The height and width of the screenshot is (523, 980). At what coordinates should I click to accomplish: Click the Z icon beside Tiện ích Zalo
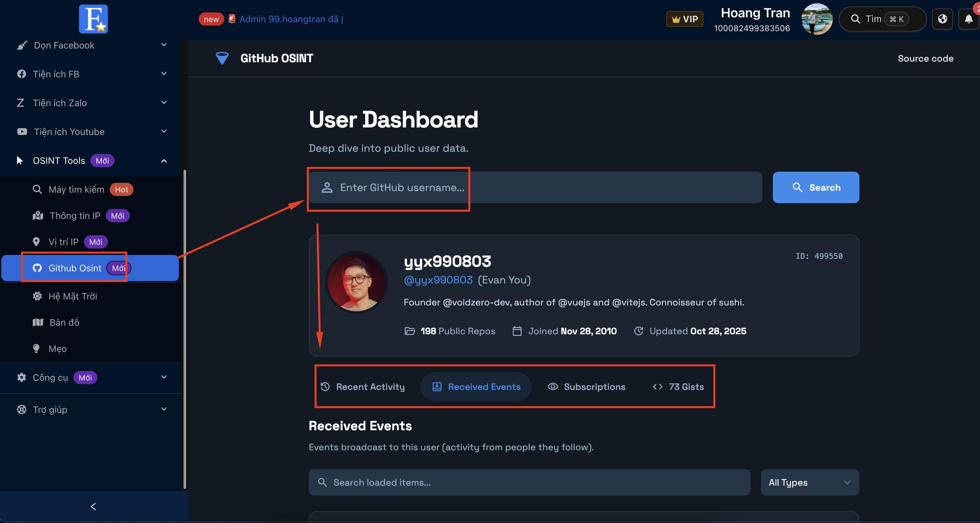pyautogui.click(x=21, y=103)
